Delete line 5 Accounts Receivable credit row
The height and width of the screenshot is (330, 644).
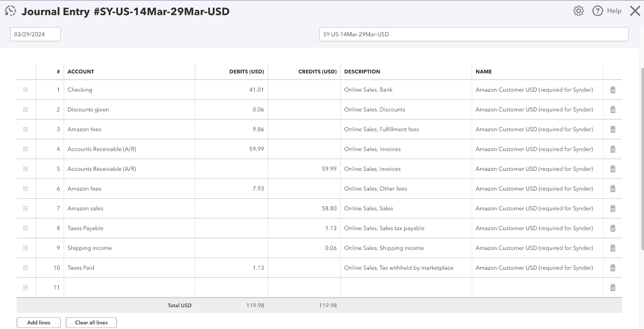tap(613, 169)
